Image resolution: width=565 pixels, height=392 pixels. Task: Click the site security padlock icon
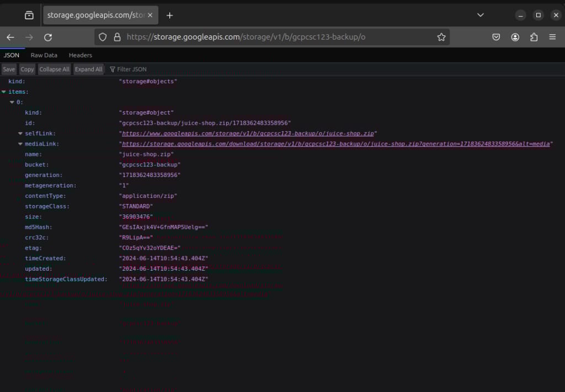116,37
